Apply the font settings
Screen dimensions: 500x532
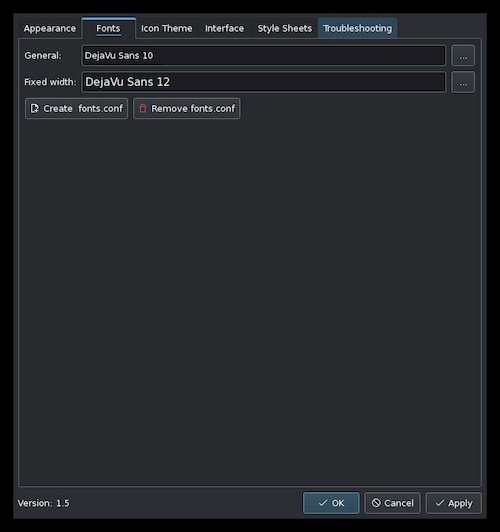coord(454,503)
